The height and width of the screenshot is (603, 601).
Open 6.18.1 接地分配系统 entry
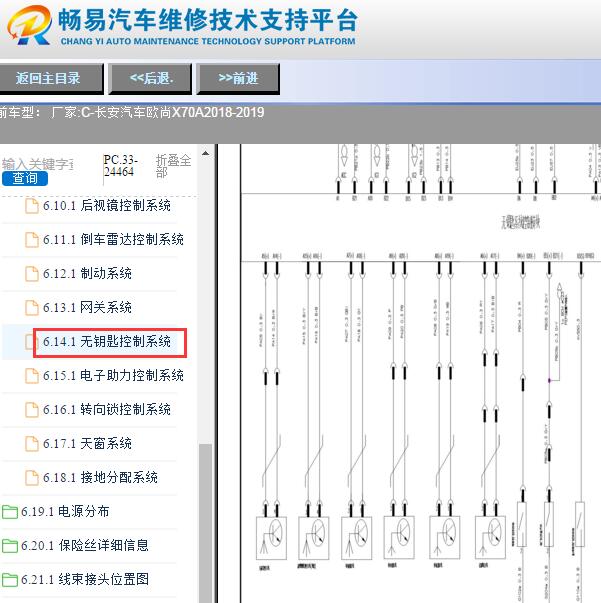pos(100,477)
